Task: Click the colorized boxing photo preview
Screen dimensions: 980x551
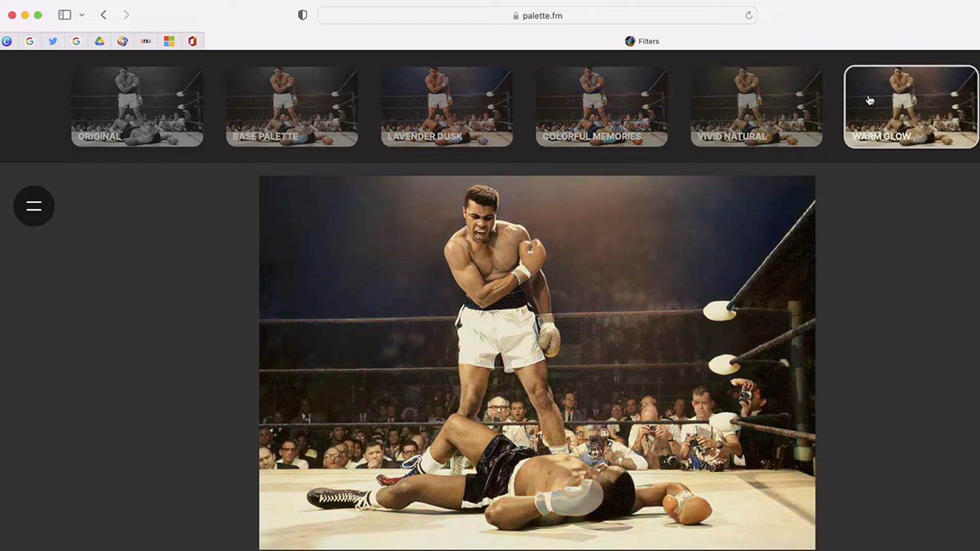Action: tap(537, 363)
